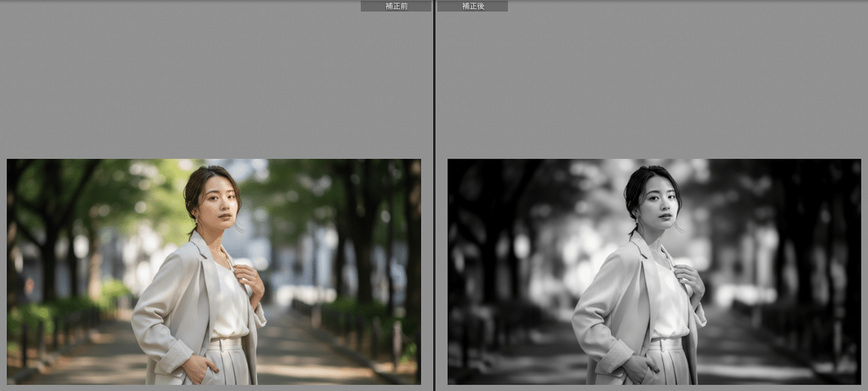Select the color before-correction photo
Viewport: 868px width, 391px height.
click(x=214, y=272)
